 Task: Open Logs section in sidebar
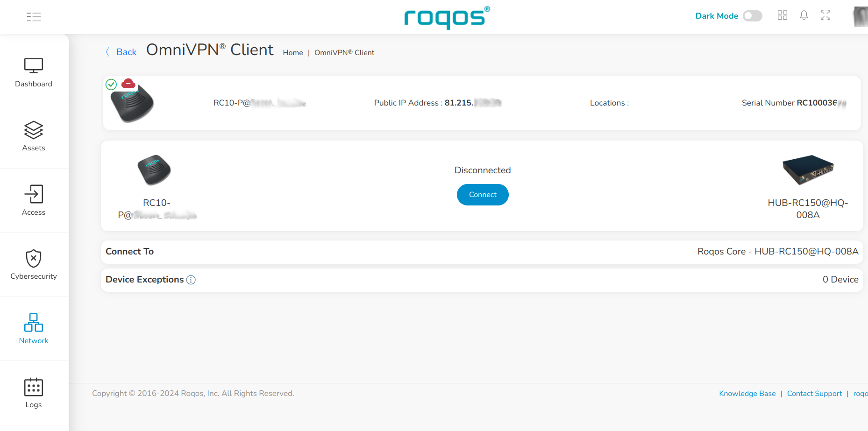click(34, 393)
